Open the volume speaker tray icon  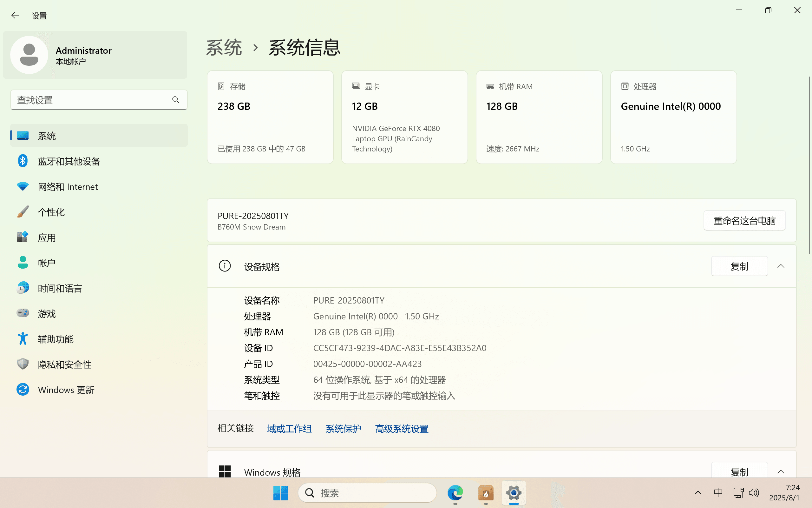click(754, 493)
